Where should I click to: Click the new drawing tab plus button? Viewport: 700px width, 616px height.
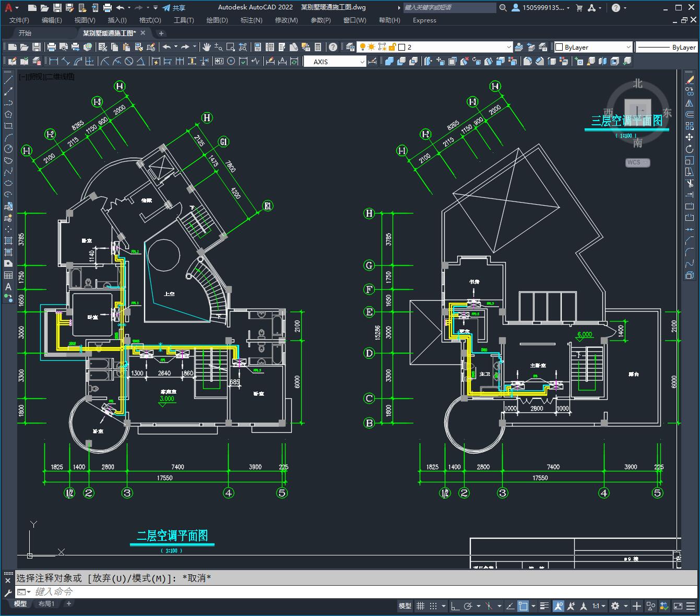click(x=161, y=33)
